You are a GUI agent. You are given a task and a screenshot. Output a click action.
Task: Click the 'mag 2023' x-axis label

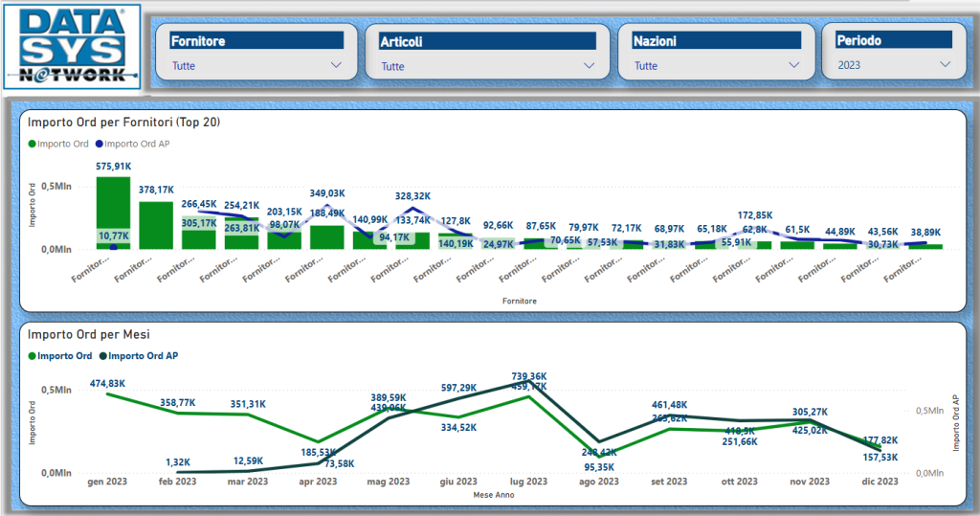click(x=388, y=482)
